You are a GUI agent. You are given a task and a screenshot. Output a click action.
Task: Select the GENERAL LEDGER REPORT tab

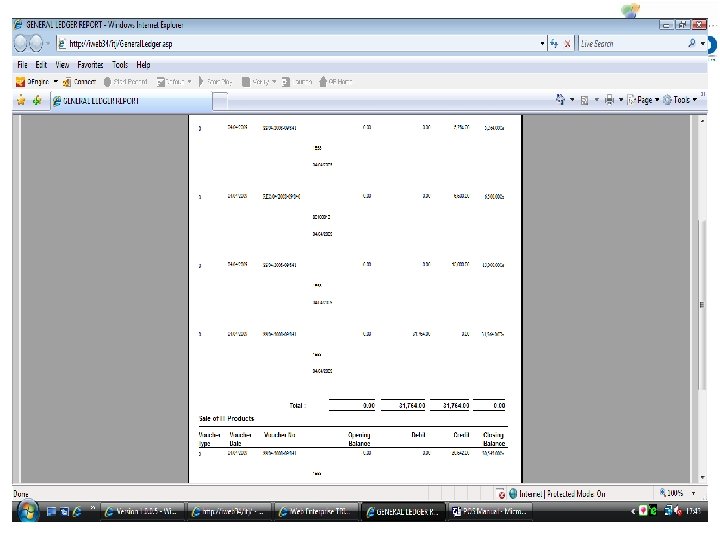pos(131,101)
